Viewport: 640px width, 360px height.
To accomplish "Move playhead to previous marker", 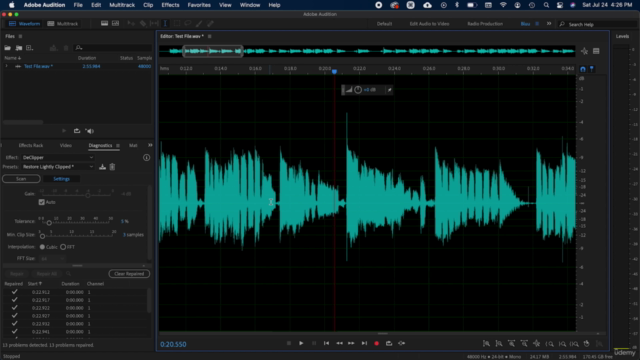I will click(x=326, y=343).
